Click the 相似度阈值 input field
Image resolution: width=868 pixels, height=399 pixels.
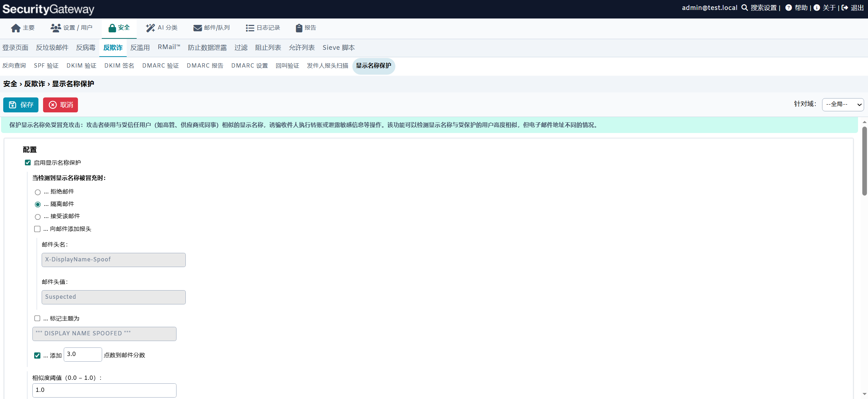pos(104,390)
